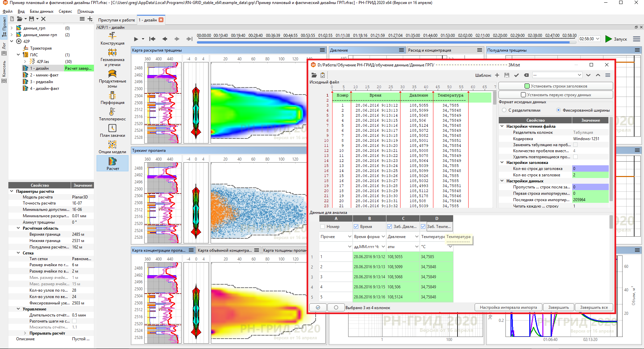644x349 pixels.
Task: Create new project with blank page icon
Action: pyautogui.click(x=12, y=19)
